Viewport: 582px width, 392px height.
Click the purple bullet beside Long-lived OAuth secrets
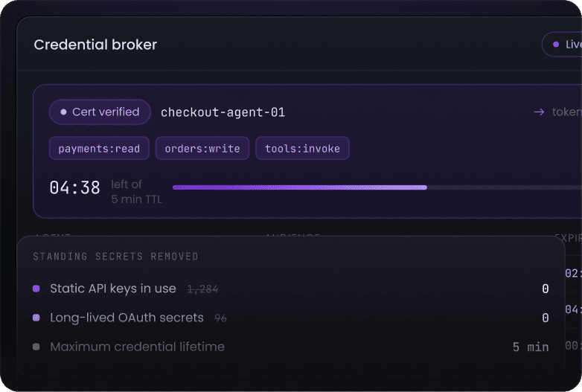coord(36,318)
